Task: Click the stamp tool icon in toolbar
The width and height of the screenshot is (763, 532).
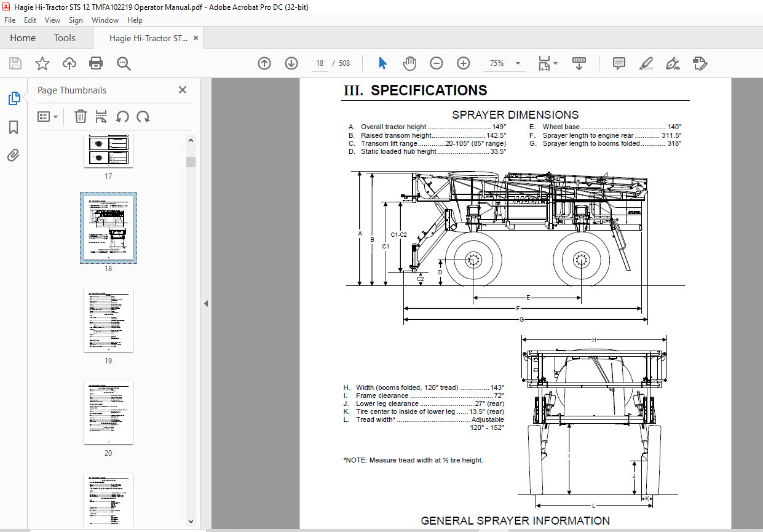Action: pos(700,63)
